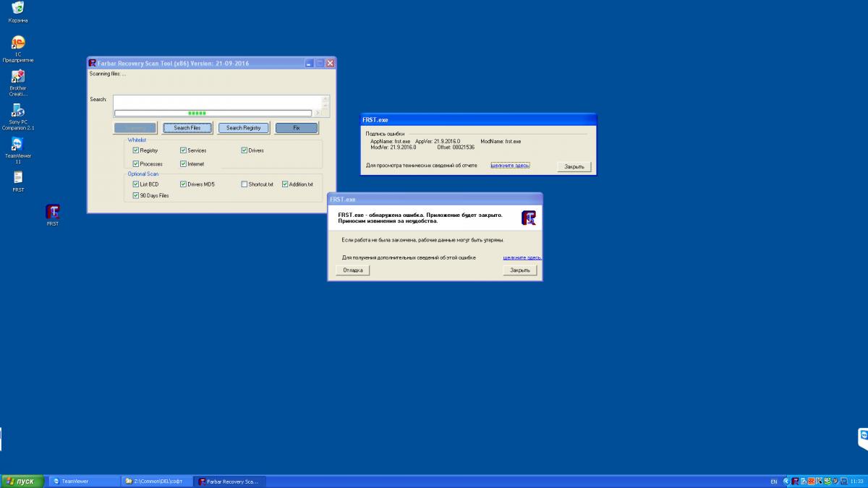Toggle the Addition.txt checkbox

[x=284, y=184]
